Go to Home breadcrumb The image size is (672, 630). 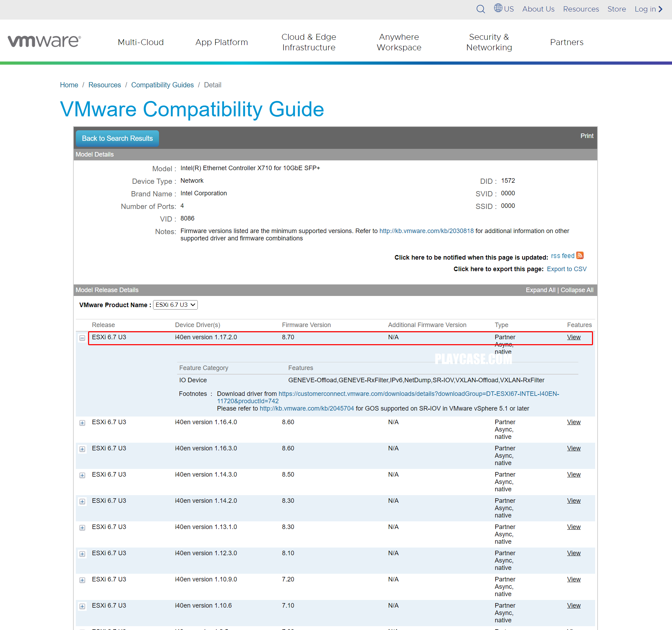click(69, 85)
